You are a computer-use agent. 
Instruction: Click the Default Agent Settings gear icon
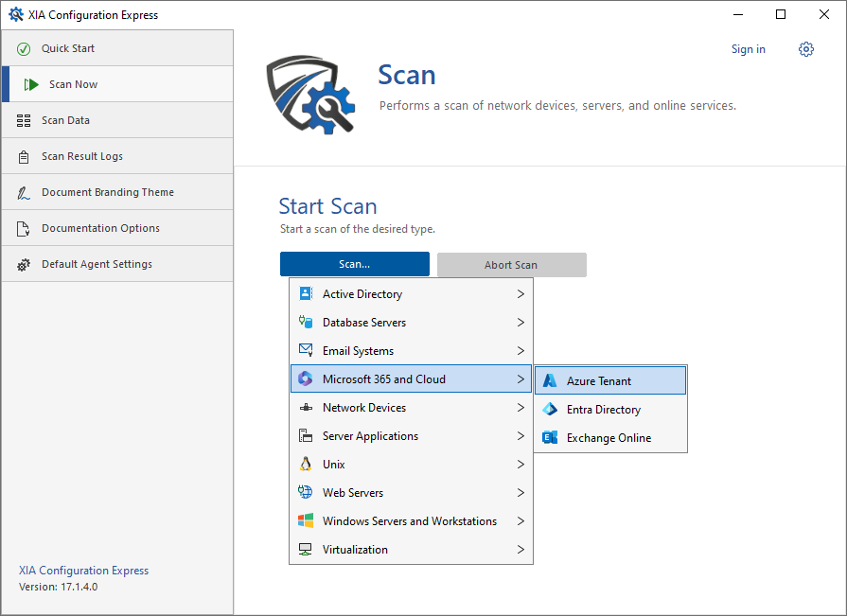tap(24, 265)
